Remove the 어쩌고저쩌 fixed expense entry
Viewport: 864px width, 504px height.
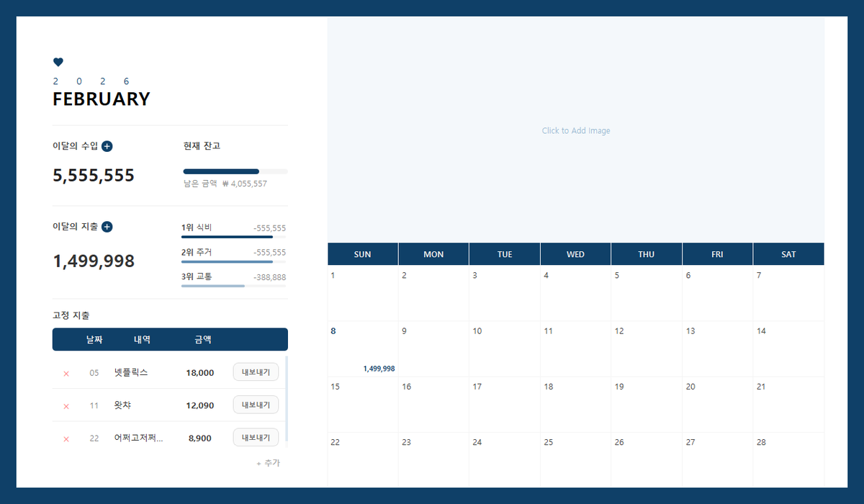(66, 438)
